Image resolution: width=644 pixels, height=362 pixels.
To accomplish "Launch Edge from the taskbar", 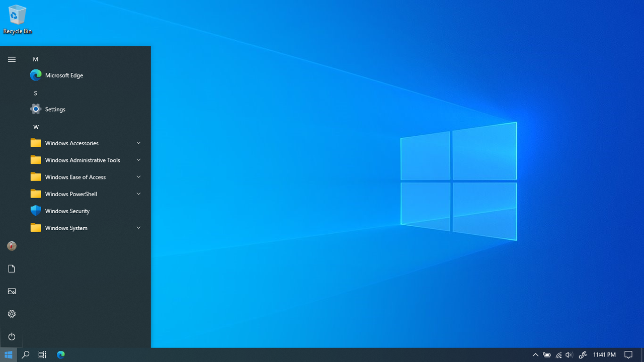I will 61,355.
